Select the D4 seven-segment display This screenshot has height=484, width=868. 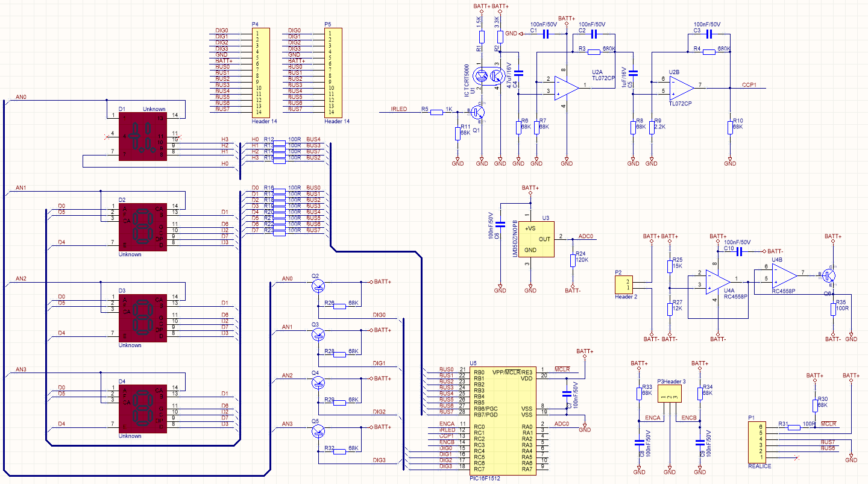[142, 409]
